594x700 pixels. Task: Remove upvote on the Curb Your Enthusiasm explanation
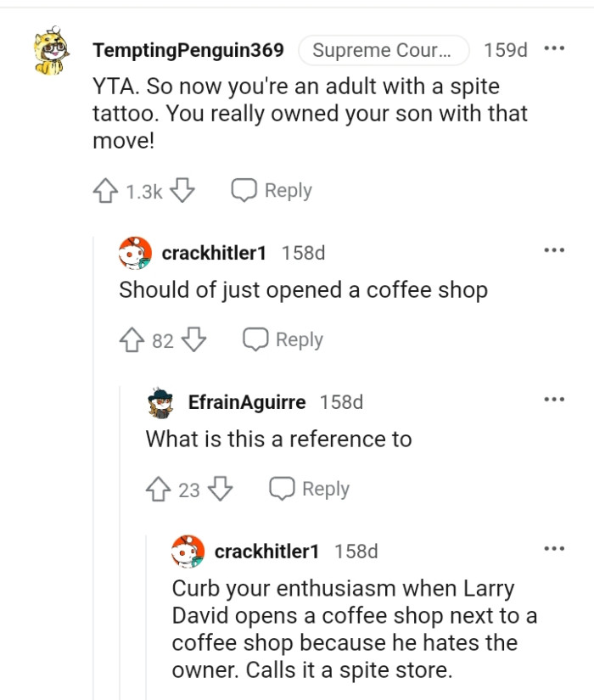pos(188,696)
